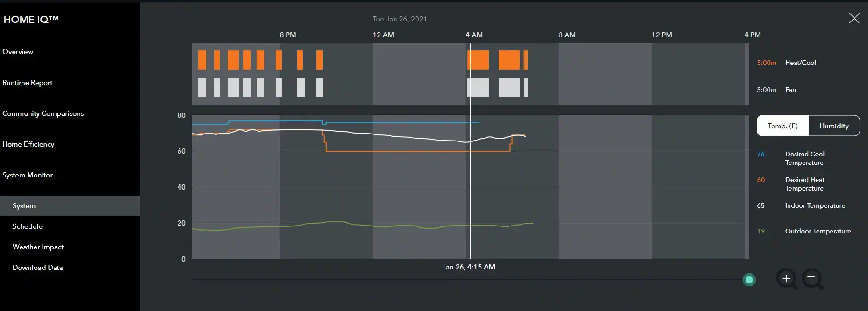Click the teal timeline slider handle
The image size is (868, 311).
(x=749, y=280)
